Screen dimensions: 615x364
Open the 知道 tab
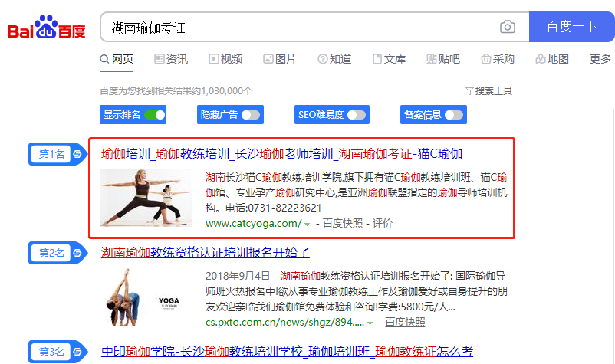point(334,59)
